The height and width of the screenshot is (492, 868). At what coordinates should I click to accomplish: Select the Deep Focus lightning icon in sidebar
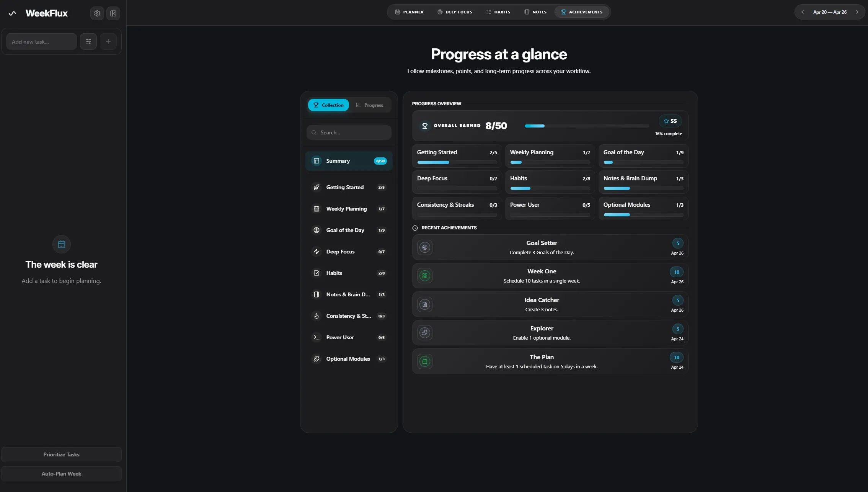coord(316,252)
